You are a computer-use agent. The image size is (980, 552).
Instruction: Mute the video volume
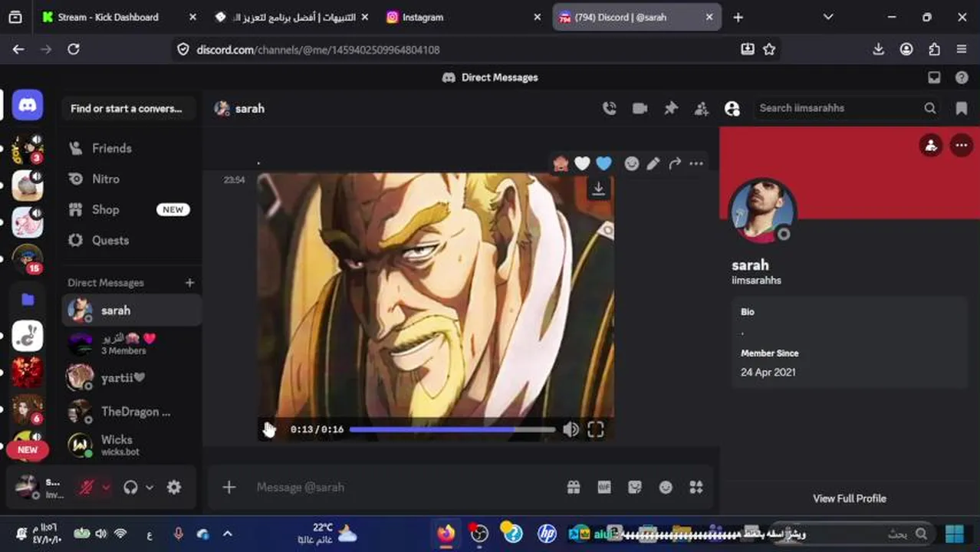click(x=571, y=429)
